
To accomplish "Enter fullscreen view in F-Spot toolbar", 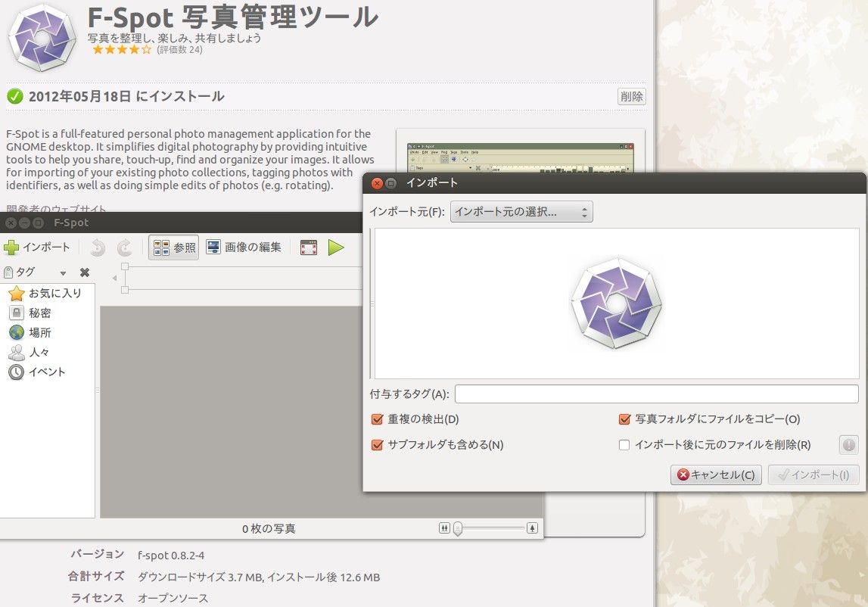I will click(x=309, y=247).
